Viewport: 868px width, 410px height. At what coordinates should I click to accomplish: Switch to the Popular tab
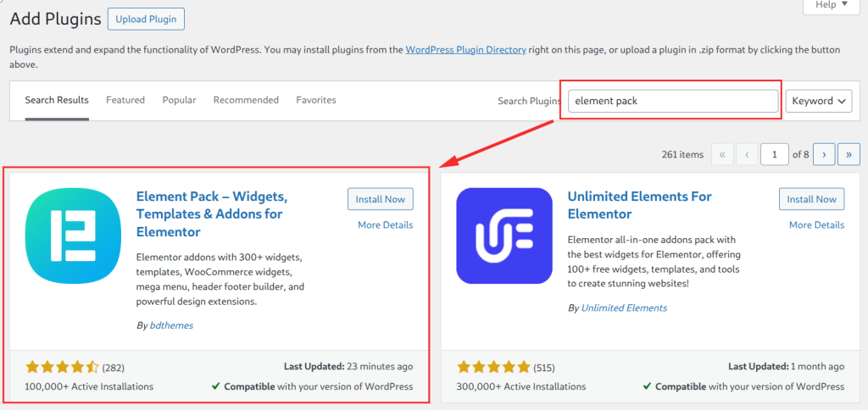[x=180, y=100]
